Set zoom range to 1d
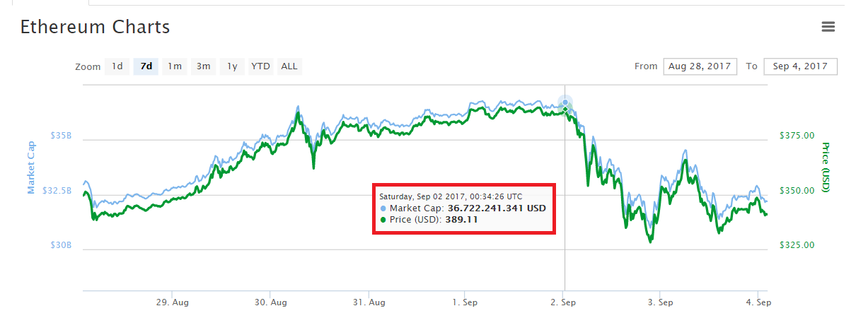868x330 pixels. tap(117, 66)
